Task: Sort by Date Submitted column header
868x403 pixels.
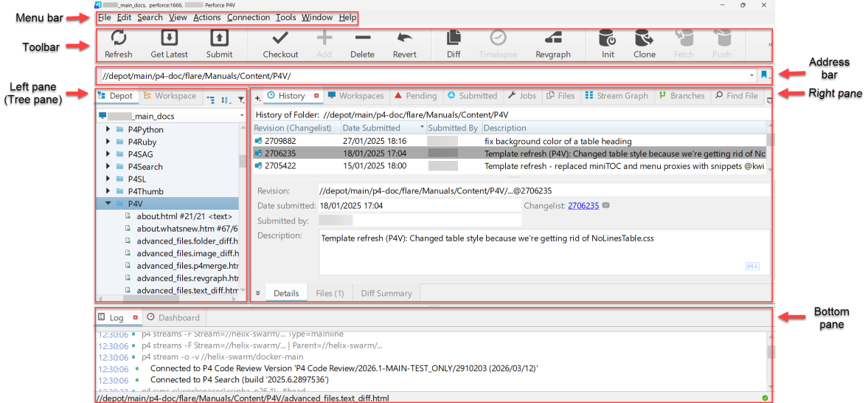Action: coord(384,128)
